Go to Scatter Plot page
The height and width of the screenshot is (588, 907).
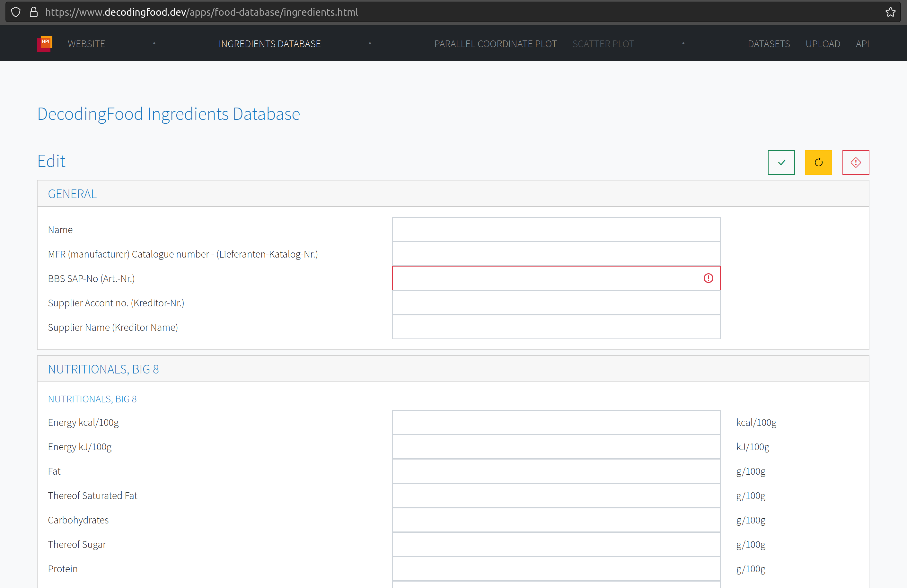[x=603, y=44]
